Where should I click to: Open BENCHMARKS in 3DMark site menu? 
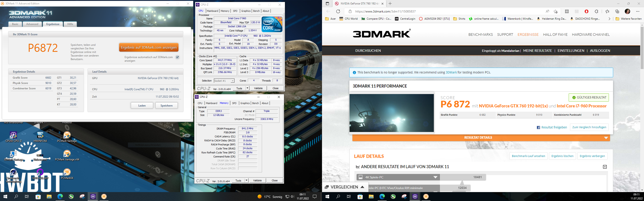[x=481, y=34]
